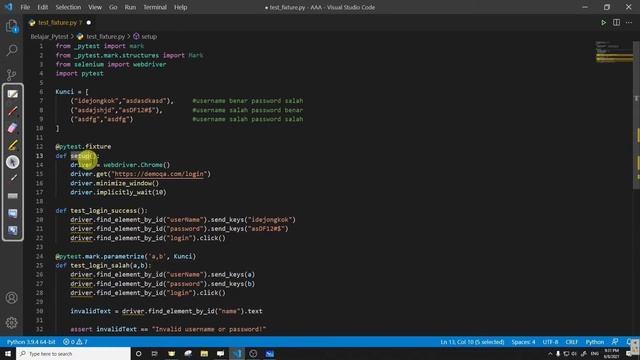Run the Python file with play button
The image size is (640, 360).
point(603,22)
